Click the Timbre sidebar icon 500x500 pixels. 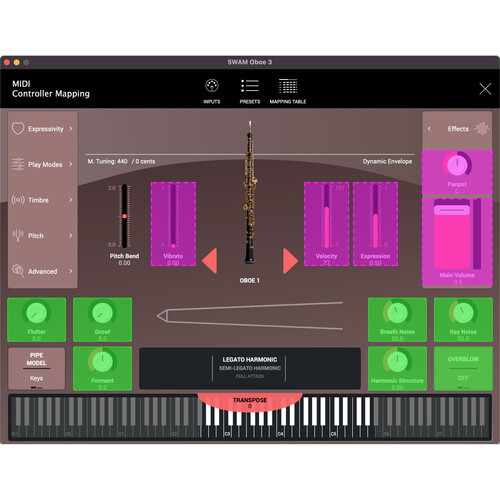18,200
